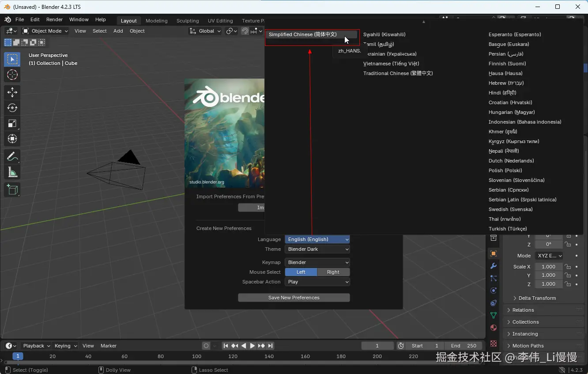Screen dimensions: 588x374
Task: Switch to the Scale tool
Action: [12, 124]
